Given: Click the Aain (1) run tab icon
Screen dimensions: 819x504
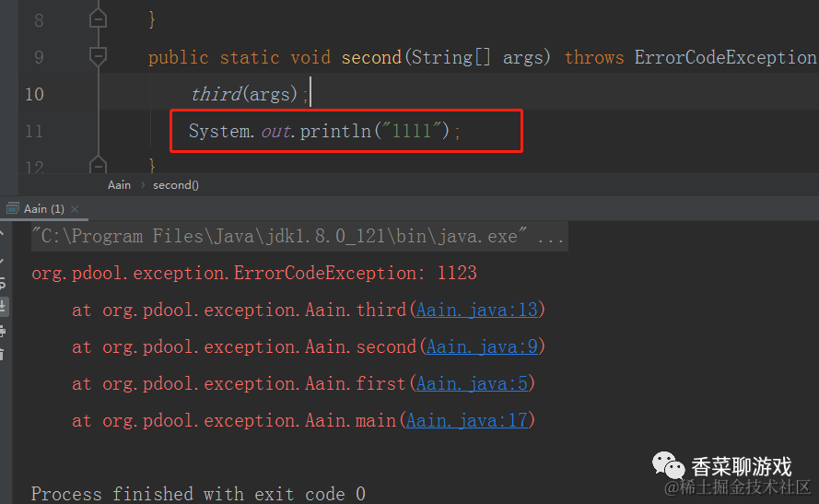Looking at the screenshot, I should [13, 209].
